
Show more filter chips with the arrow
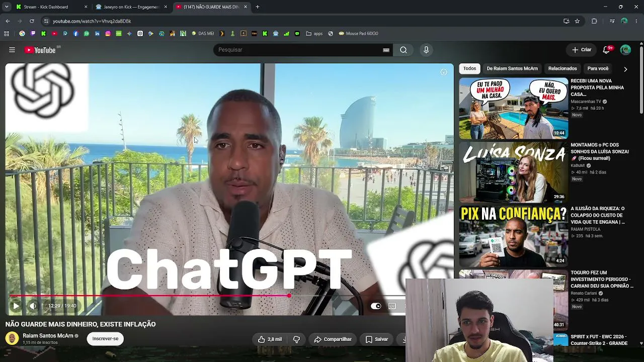[625, 69]
